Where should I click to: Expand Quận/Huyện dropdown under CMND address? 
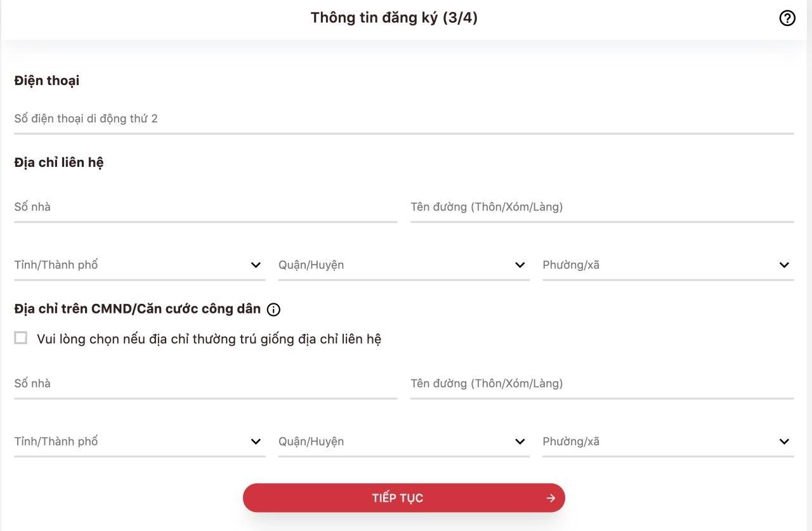click(393, 442)
